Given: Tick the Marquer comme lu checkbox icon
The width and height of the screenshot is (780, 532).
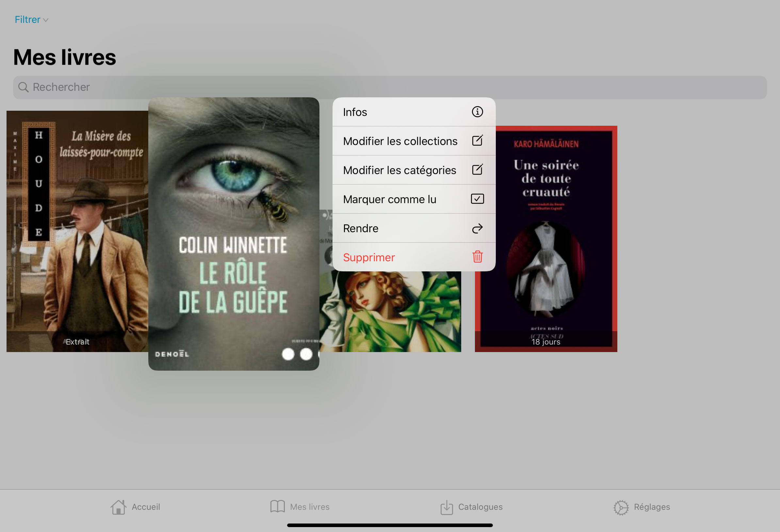Looking at the screenshot, I should 477,199.
